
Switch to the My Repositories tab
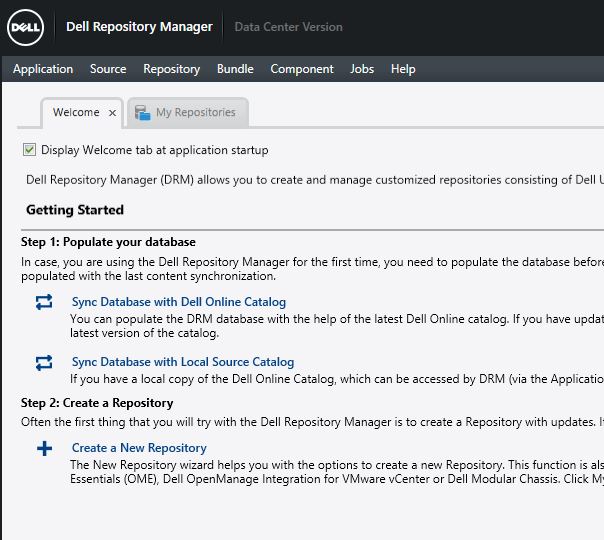pos(195,112)
